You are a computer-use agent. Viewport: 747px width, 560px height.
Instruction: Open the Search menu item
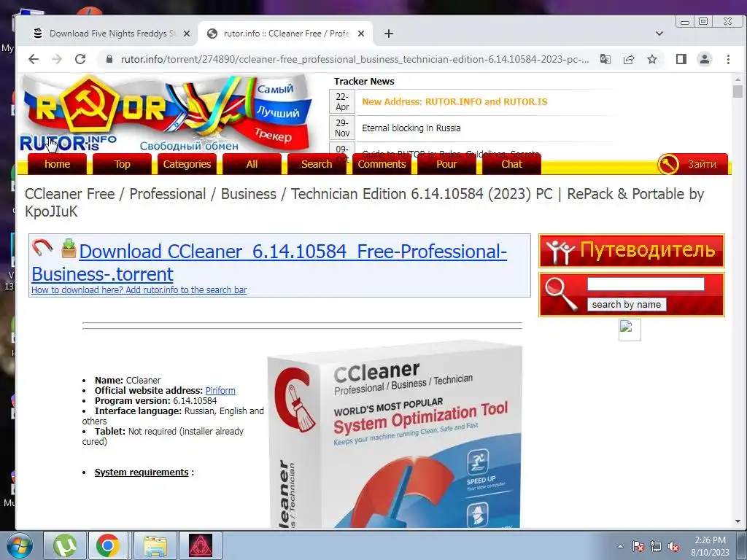[317, 164]
